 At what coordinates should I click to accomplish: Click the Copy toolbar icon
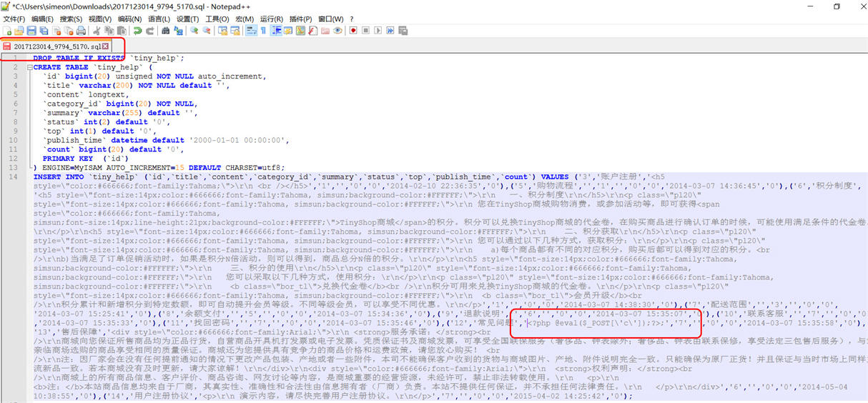click(109, 31)
